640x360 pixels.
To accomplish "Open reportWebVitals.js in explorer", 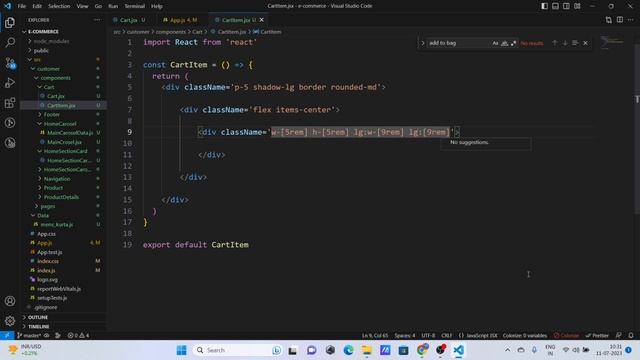I will (59, 289).
